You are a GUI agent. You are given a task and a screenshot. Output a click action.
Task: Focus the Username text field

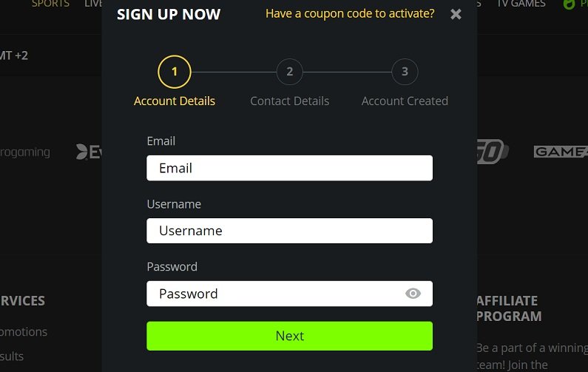coord(289,231)
